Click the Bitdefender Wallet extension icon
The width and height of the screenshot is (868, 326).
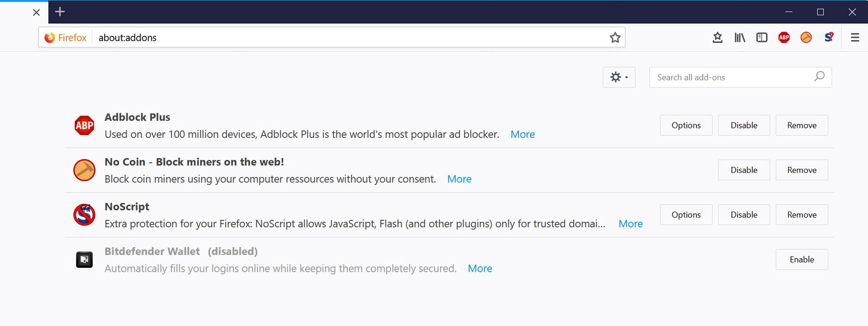coord(84,259)
